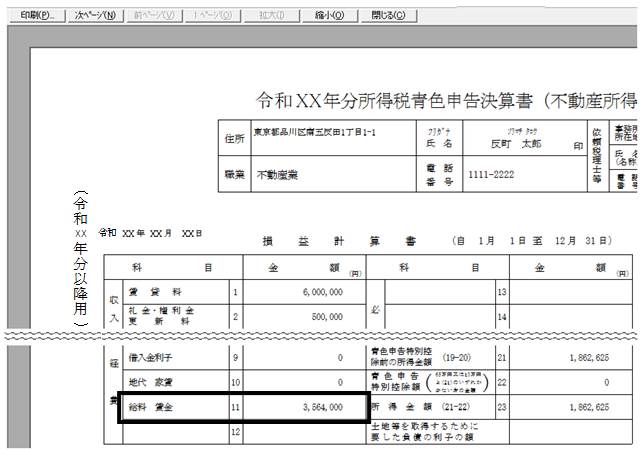Image resolution: width=643 pixels, height=450 pixels.
Task: Click the disabled 拡大(I) zoom in button
Action: point(271,16)
